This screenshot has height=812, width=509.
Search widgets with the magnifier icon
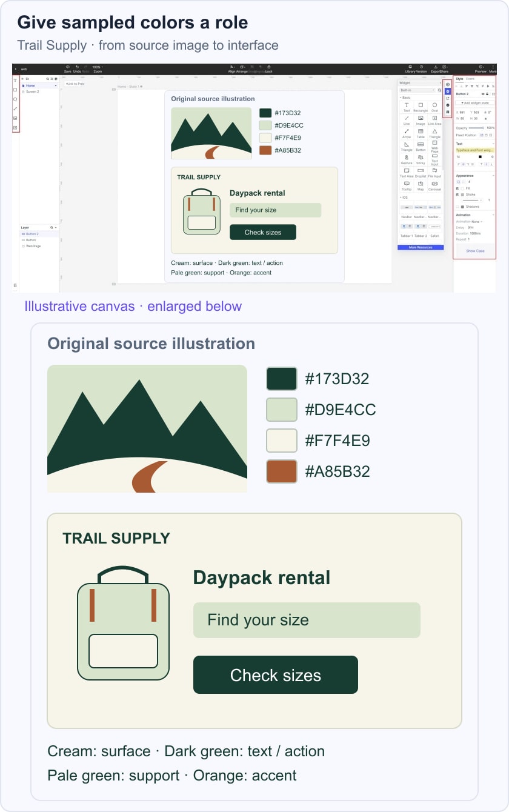pos(439,90)
